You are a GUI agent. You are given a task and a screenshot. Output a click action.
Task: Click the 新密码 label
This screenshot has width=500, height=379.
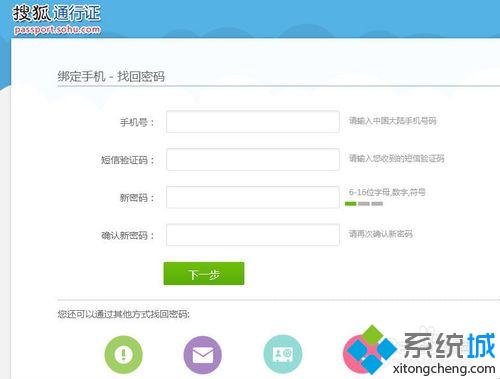click(x=137, y=198)
